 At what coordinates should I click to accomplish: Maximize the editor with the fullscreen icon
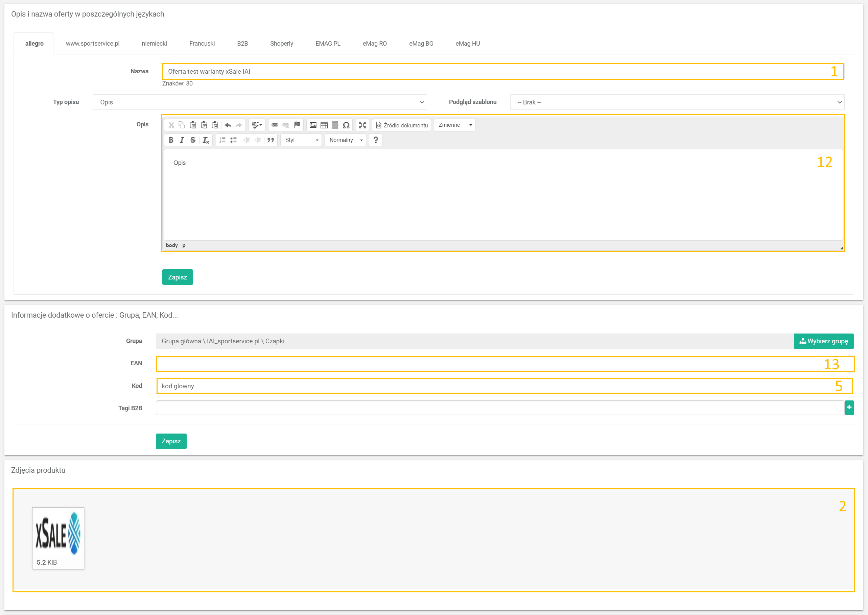tap(362, 125)
